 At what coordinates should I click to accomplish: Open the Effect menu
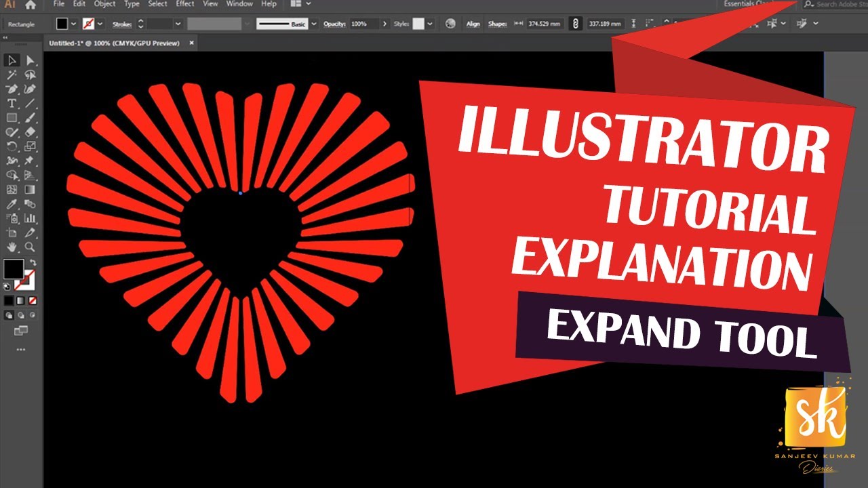point(185,4)
